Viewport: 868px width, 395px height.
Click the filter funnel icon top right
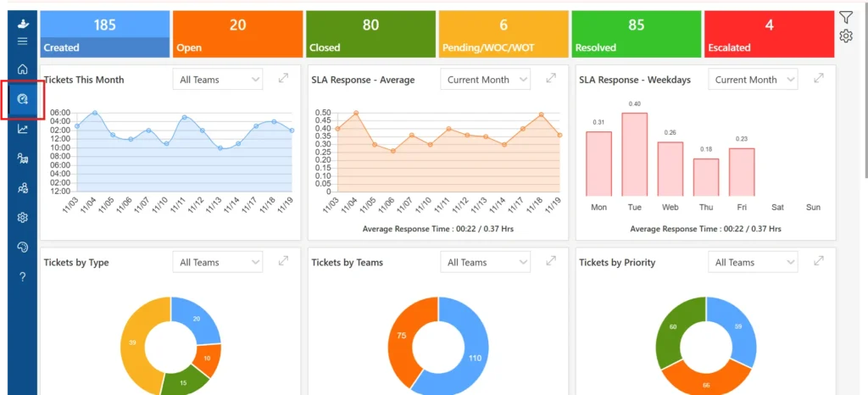pos(845,18)
